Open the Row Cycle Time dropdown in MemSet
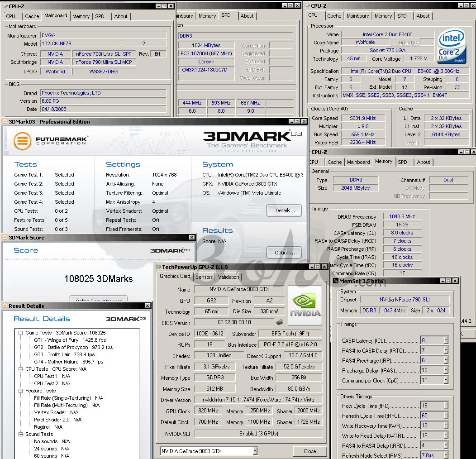Image resolution: width=476 pixels, height=459 pixels. [x=446, y=406]
